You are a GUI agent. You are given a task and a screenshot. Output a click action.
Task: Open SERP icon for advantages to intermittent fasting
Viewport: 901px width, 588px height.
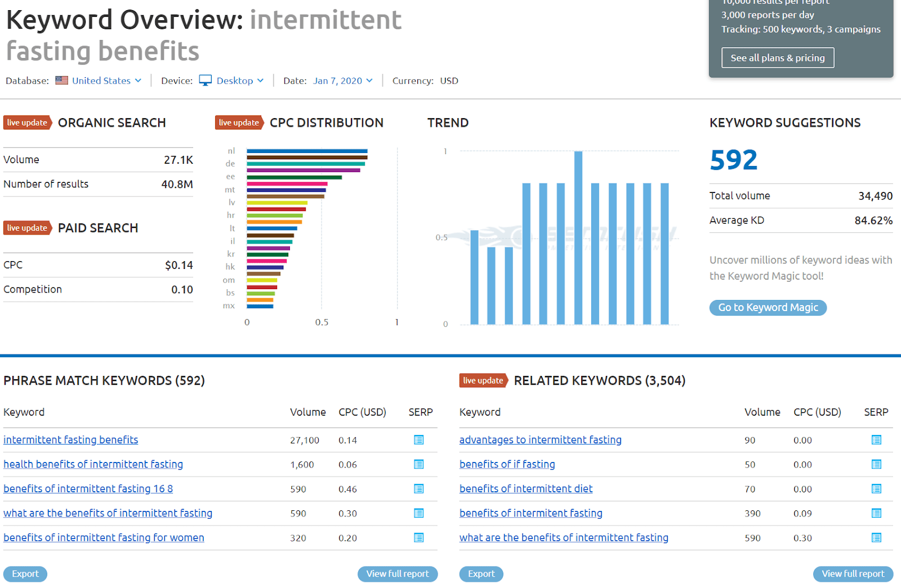click(x=876, y=440)
